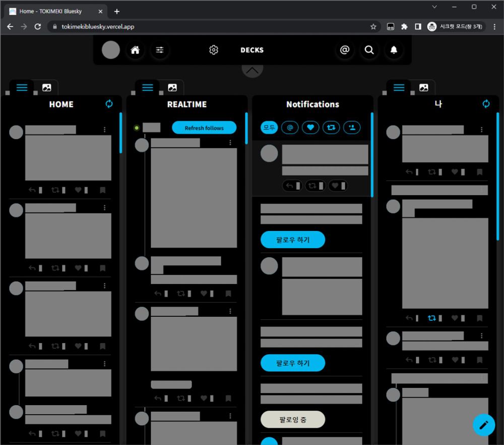
Task: Reply in the top notification item
Action: pyautogui.click(x=292, y=186)
